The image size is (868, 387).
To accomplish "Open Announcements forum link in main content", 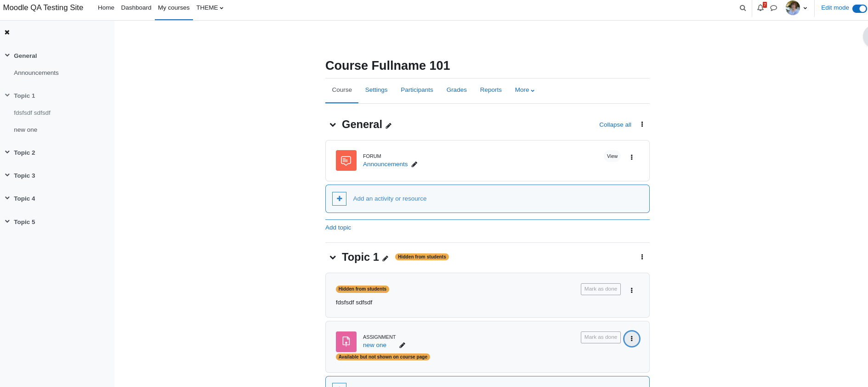I will pyautogui.click(x=385, y=164).
